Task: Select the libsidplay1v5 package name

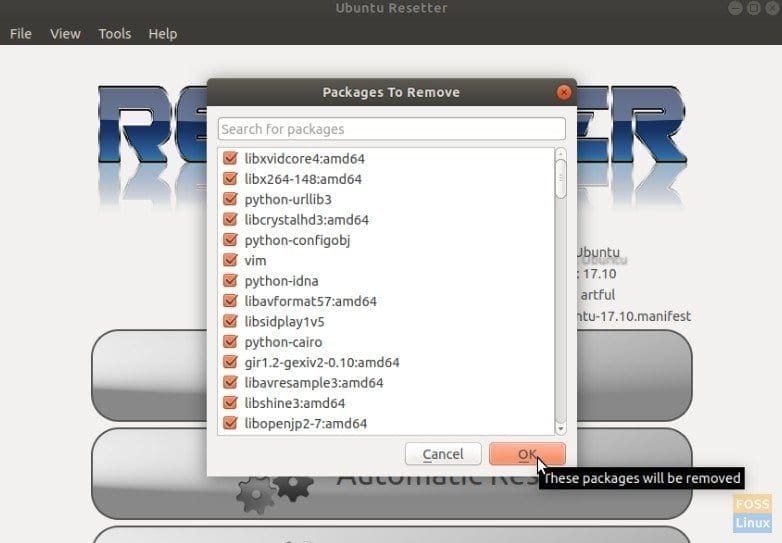Action: click(284, 322)
